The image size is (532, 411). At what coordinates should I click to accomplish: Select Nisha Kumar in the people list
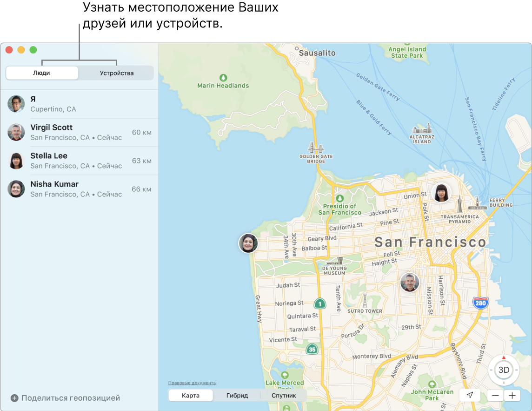coord(79,189)
